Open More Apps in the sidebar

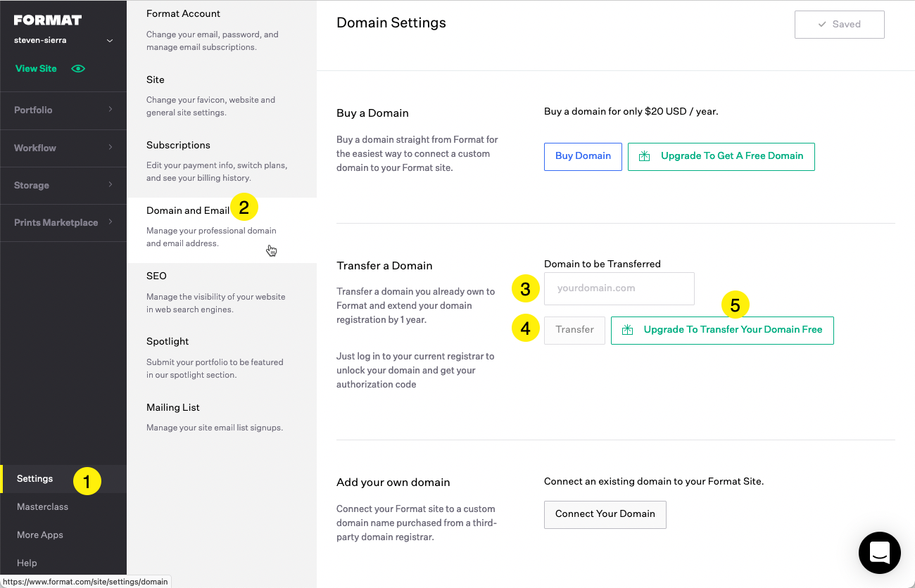tap(40, 535)
